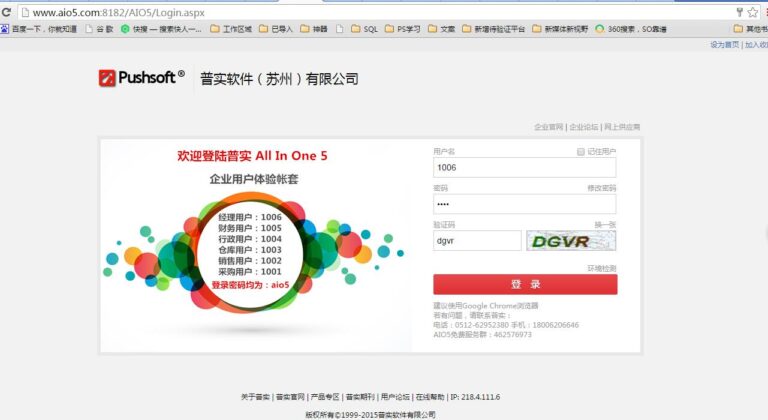Image resolution: width=768 pixels, height=420 pixels.
Task: Open the 企业官网 link above login panel
Action: tap(549, 127)
